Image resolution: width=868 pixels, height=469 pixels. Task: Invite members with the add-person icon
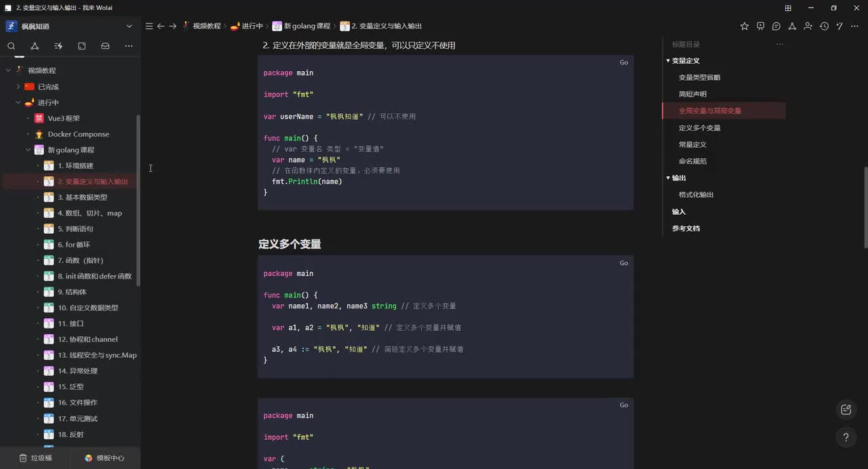pyautogui.click(x=808, y=26)
